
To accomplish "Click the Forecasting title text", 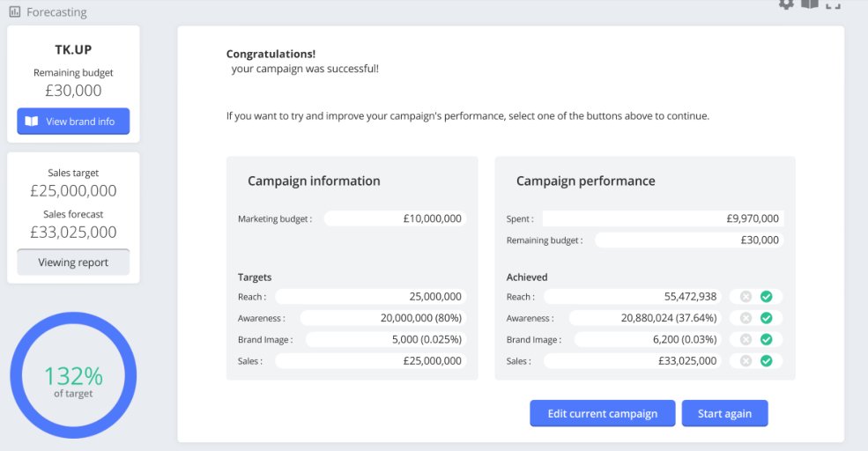I will (56, 12).
